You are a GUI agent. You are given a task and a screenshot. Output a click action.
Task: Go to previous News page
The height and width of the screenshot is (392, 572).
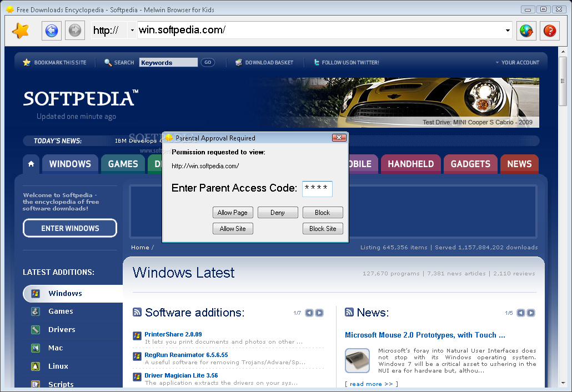pos(521,313)
